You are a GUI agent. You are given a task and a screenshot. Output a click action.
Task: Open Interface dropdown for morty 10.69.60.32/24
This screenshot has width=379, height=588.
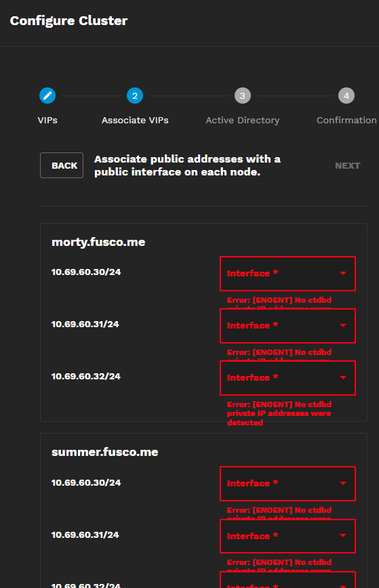tap(287, 377)
